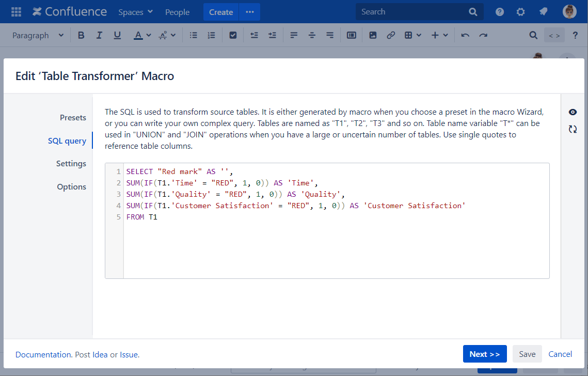Open Confluence settings gear
Image resolution: width=588 pixels, height=376 pixels.
click(520, 12)
